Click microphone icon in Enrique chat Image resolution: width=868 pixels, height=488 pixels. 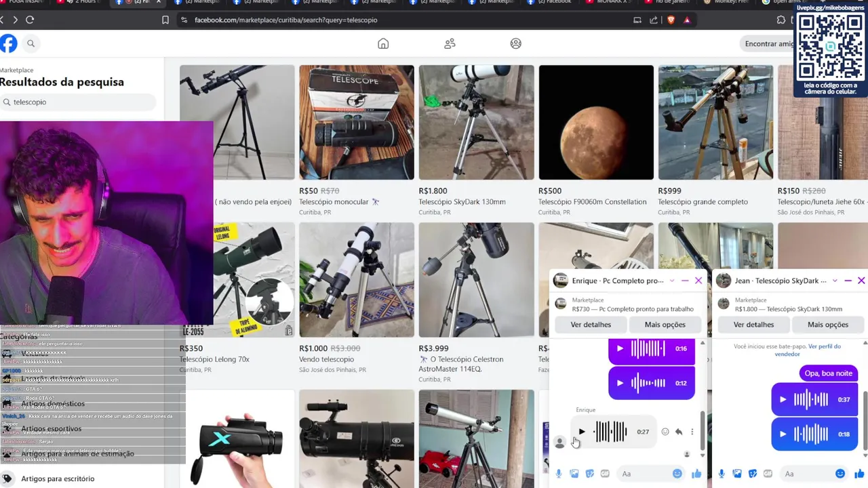559,474
